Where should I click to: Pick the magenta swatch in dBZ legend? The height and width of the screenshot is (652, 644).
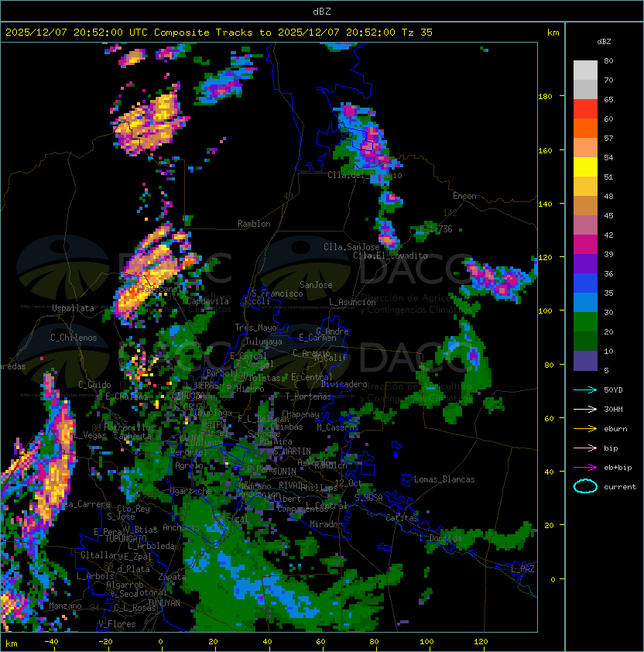[x=585, y=245]
